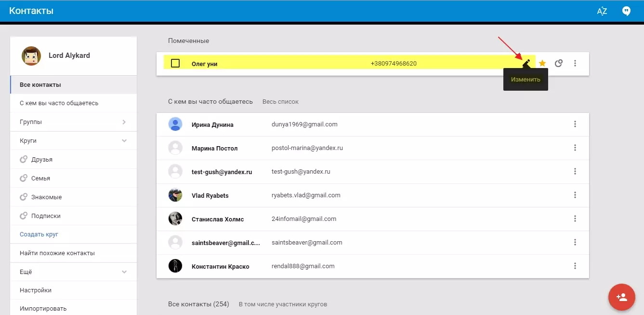
Task: Open the Друзья circle
Action: (x=42, y=160)
